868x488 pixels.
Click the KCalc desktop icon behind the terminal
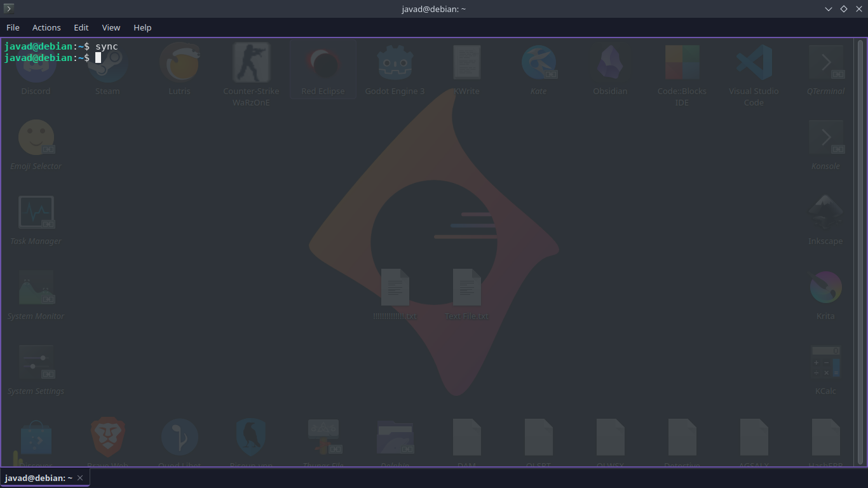[825, 362]
